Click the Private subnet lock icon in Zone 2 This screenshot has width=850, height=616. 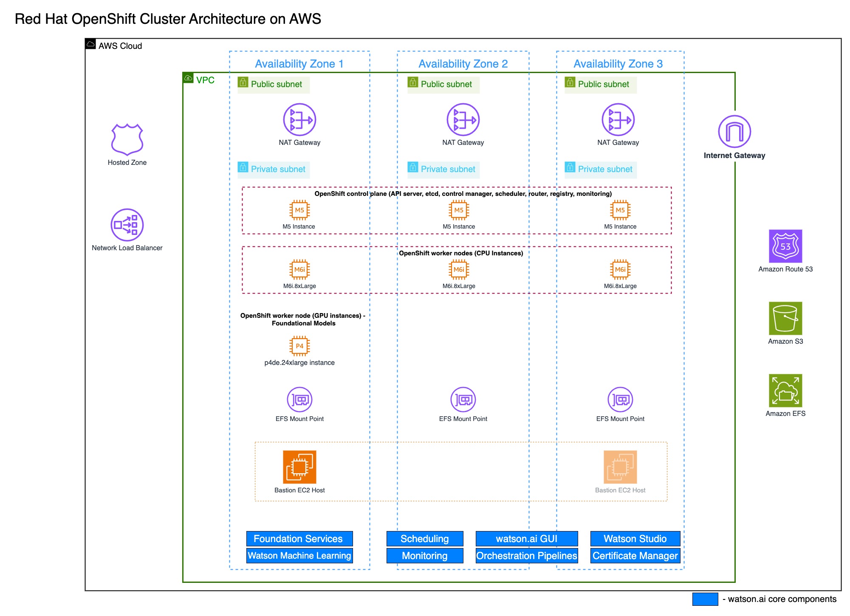(413, 167)
